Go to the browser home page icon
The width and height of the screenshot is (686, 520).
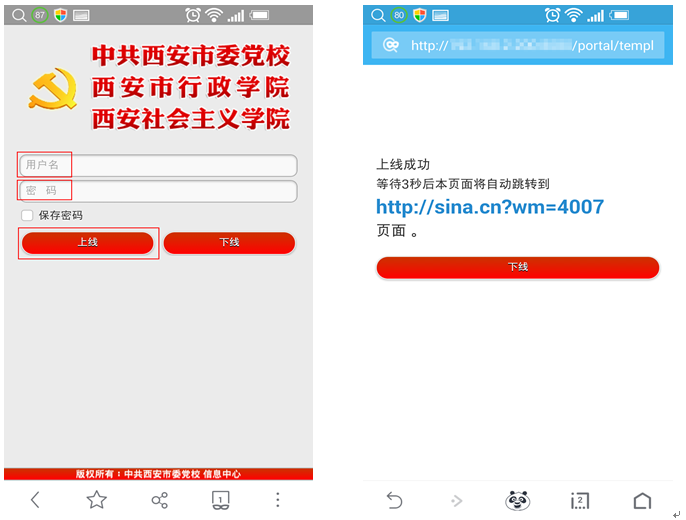click(641, 500)
